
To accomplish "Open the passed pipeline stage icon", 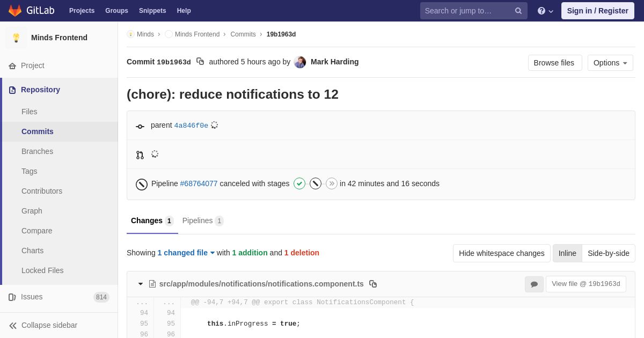I will 299,183.
